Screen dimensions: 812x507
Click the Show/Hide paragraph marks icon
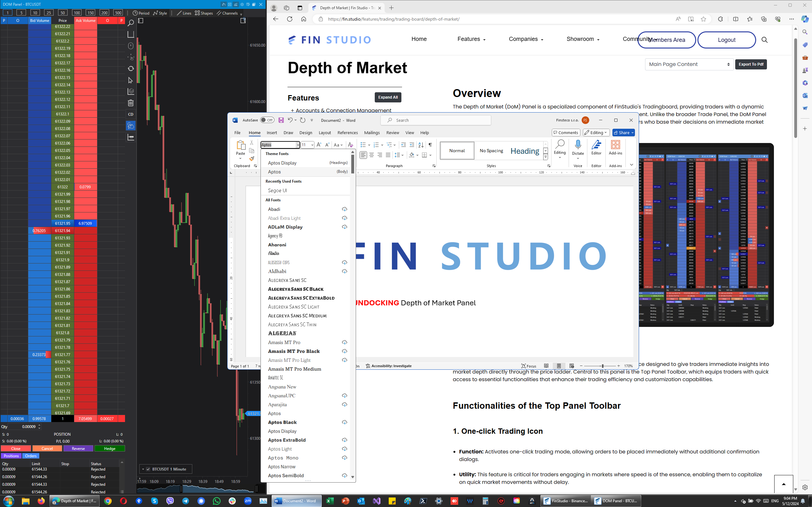pyautogui.click(x=430, y=145)
